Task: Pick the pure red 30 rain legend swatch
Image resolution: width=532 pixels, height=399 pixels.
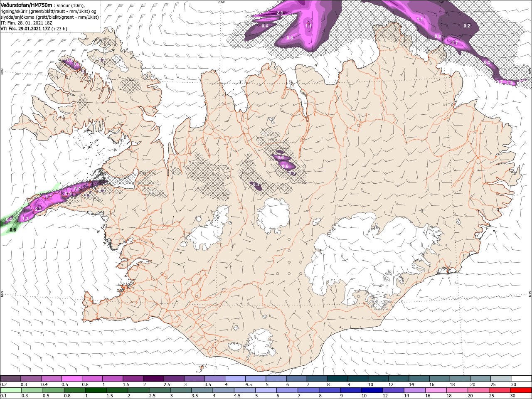Action: point(520,390)
